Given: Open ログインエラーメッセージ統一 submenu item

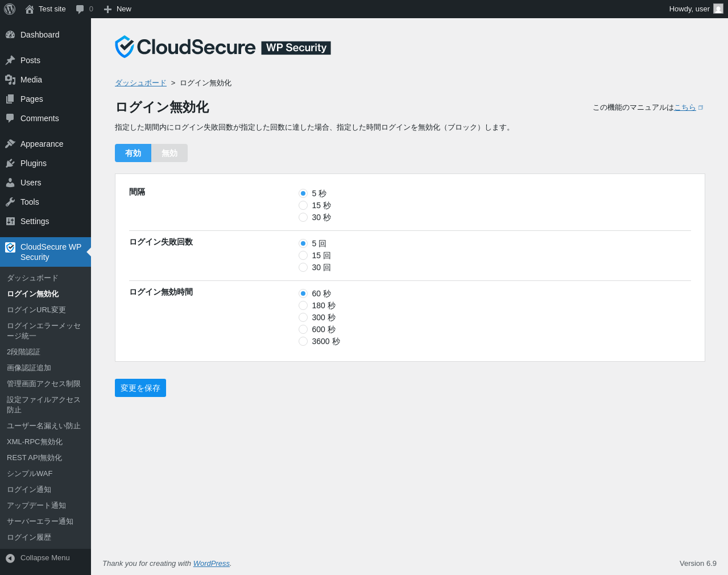Looking at the screenshot, I should [45, 331].
